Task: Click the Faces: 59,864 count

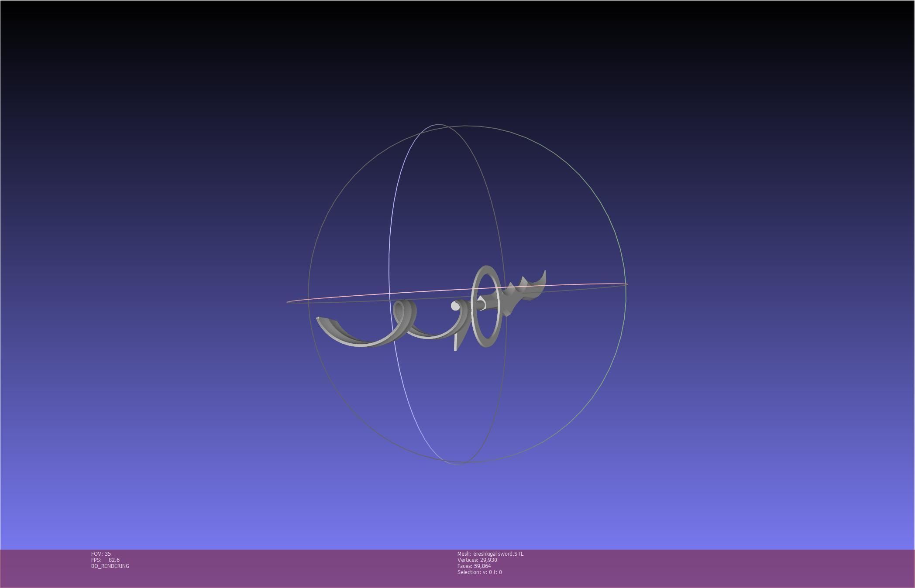Action: [x=474, y=566]
